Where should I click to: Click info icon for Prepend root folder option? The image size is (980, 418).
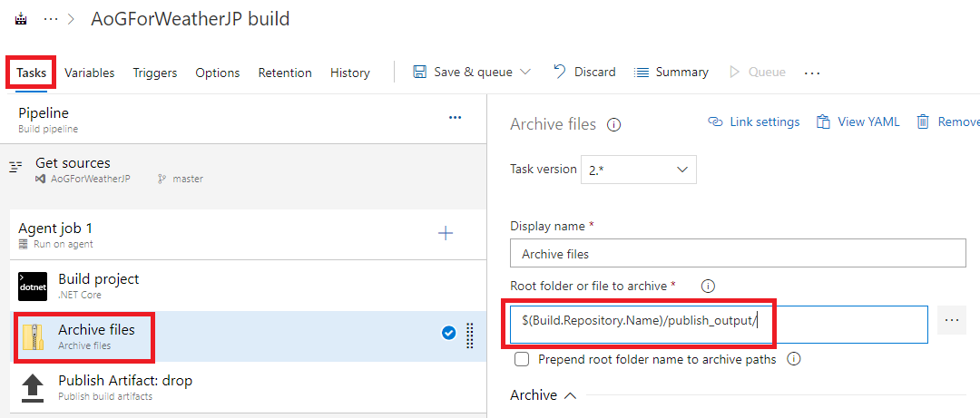tap(794, 359)
